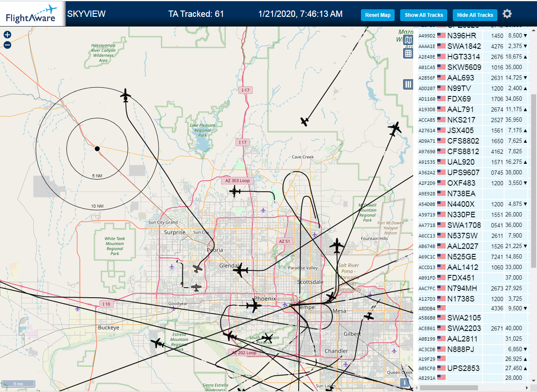Select the N4400X flight ident
This screenshot has height=392, width=537.
[x=461, y=204]
